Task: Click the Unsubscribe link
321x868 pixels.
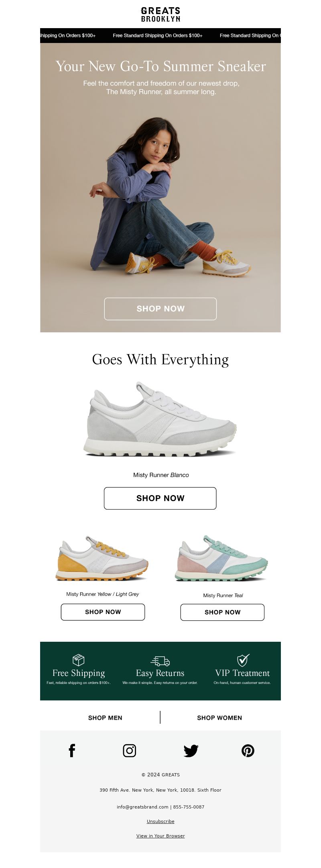Action: 160,821
